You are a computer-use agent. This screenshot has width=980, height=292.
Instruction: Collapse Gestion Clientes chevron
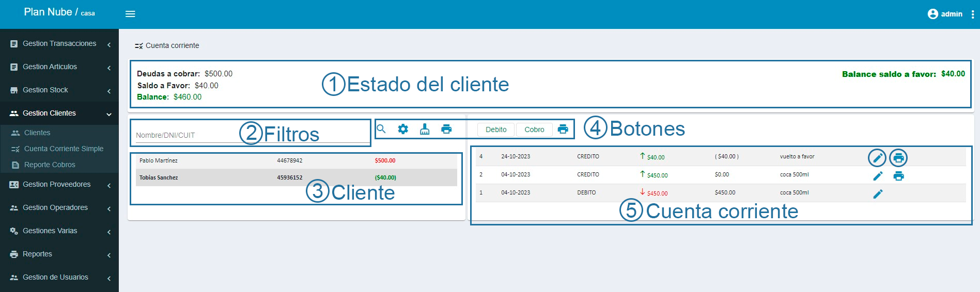coord(109,115)
